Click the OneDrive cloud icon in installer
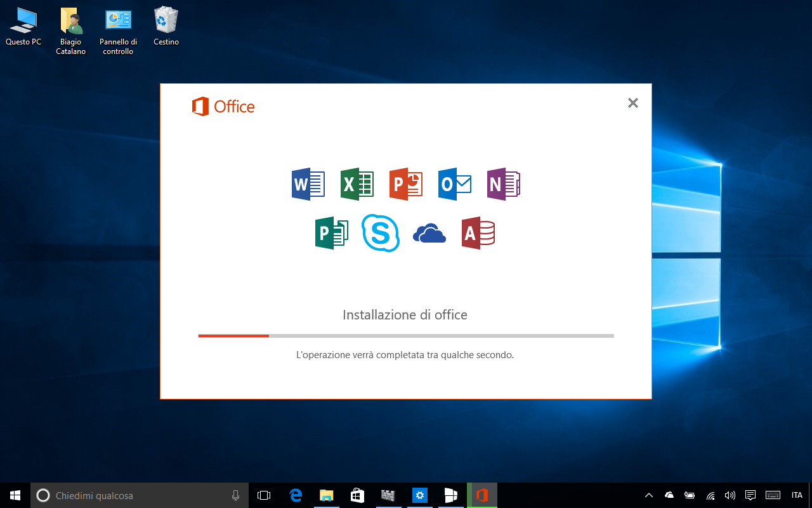Image resolution: width=812 pixels, height=508 pixels. coord(429,234)
